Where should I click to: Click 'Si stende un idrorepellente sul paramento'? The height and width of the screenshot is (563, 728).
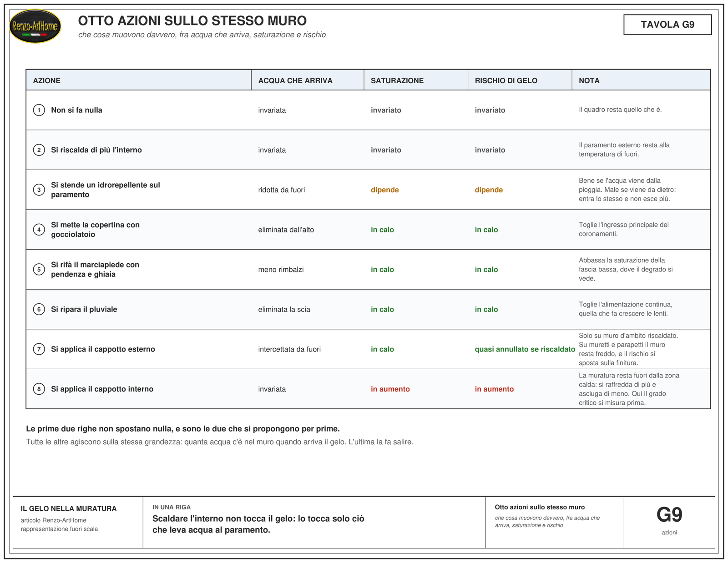(106, 190)
